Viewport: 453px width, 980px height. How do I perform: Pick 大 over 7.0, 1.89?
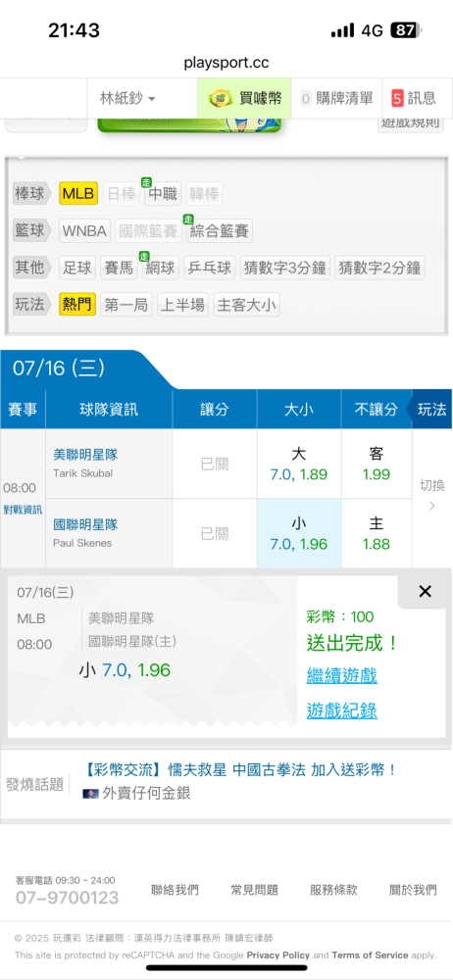[x=299, y=464]
